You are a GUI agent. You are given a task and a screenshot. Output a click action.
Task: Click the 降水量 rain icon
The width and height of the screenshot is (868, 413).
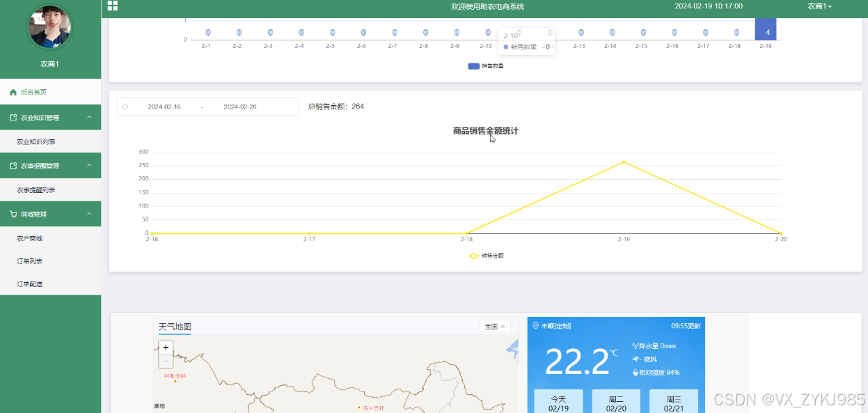pos(635,345)
